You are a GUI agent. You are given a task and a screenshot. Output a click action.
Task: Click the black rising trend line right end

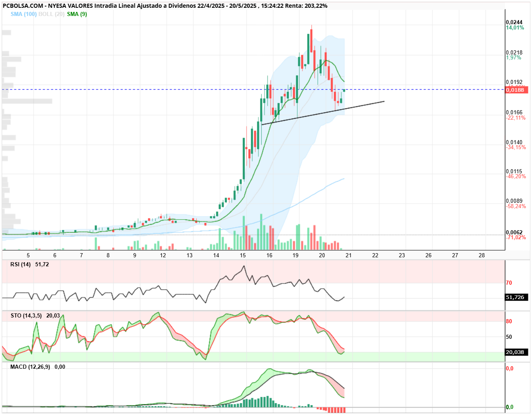(384, 101)
